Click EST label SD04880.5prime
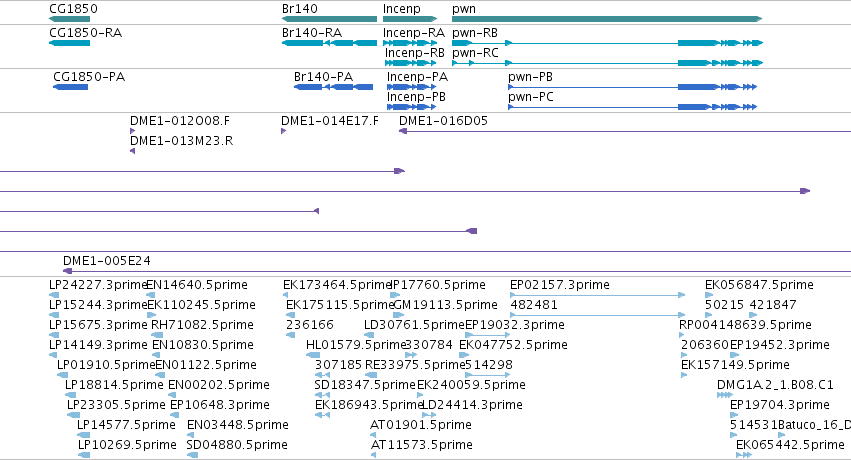851x460 pixels. [237, 445]
